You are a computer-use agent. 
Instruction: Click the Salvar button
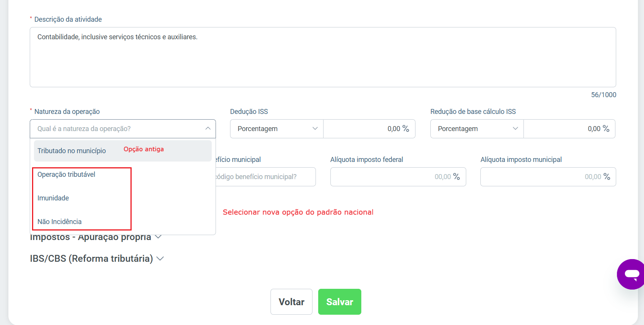(x=340, y=302)
